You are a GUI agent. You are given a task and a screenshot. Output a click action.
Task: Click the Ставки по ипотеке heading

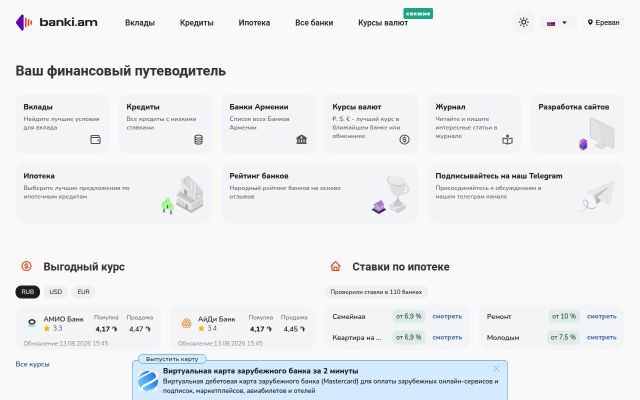[401, 267]
